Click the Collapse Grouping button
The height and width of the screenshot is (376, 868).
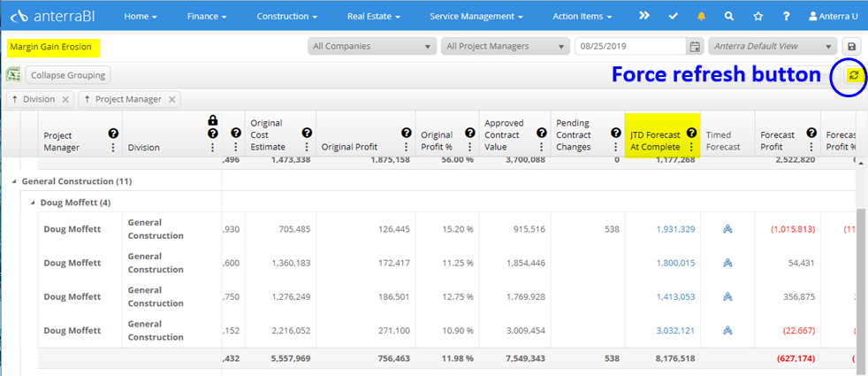click(68, 75)
